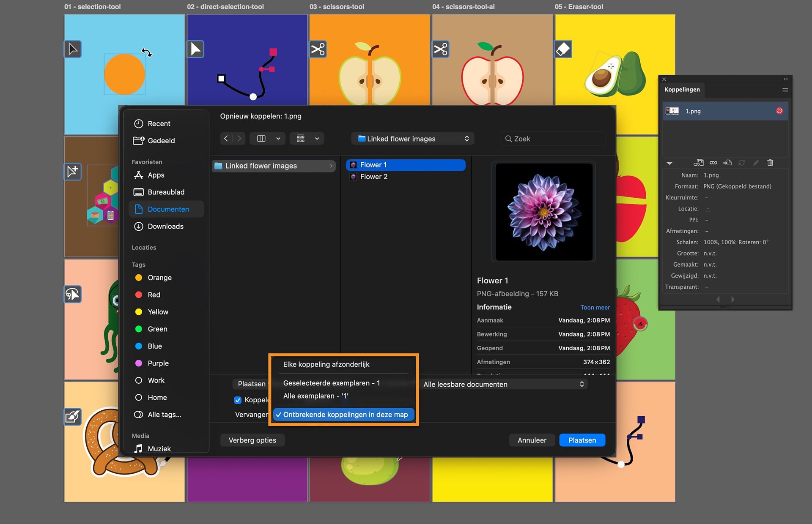The image size is (812, 524).
Task: Go forward with the right chevron in the file dialog
Action: tap(239, 138)
